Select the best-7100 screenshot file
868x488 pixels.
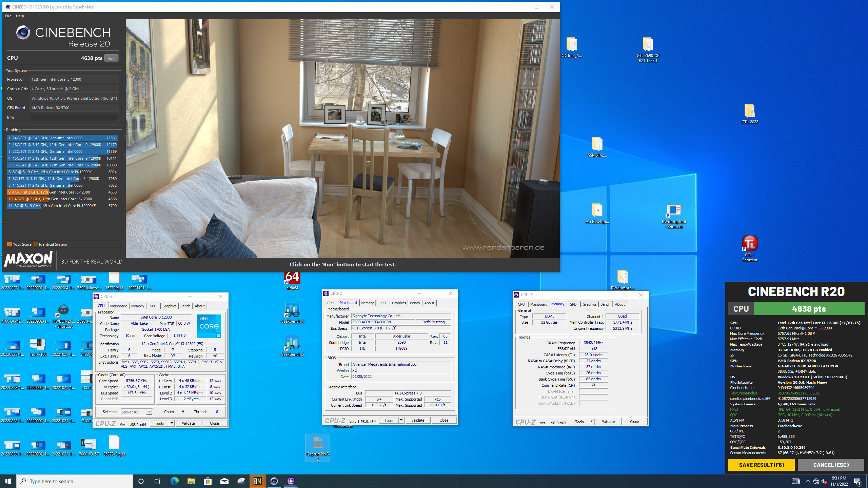pyautogui.click(x=38, y=347)
